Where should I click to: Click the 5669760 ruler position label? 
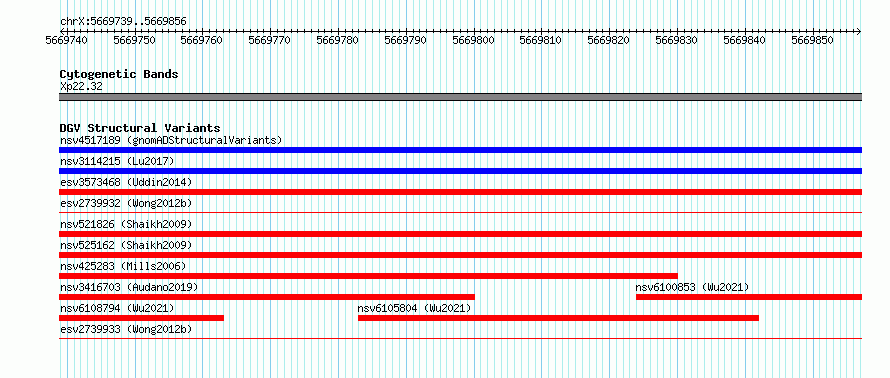(202, 40)
